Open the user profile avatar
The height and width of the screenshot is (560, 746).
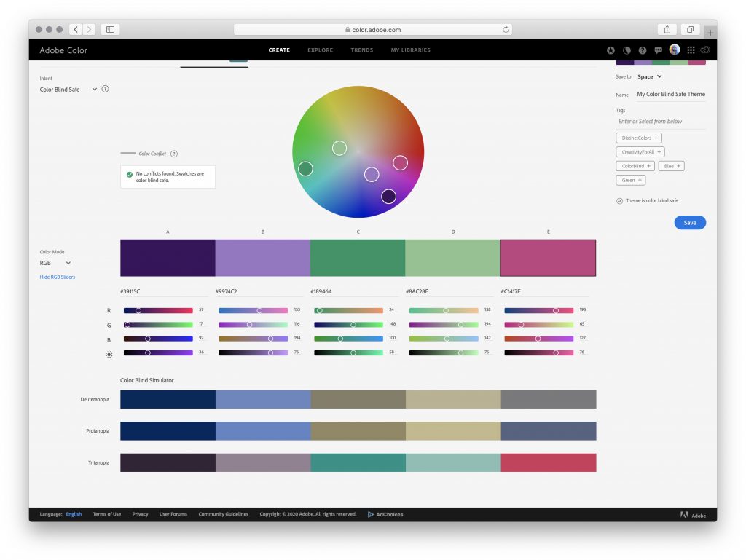(x=675, y=50)
